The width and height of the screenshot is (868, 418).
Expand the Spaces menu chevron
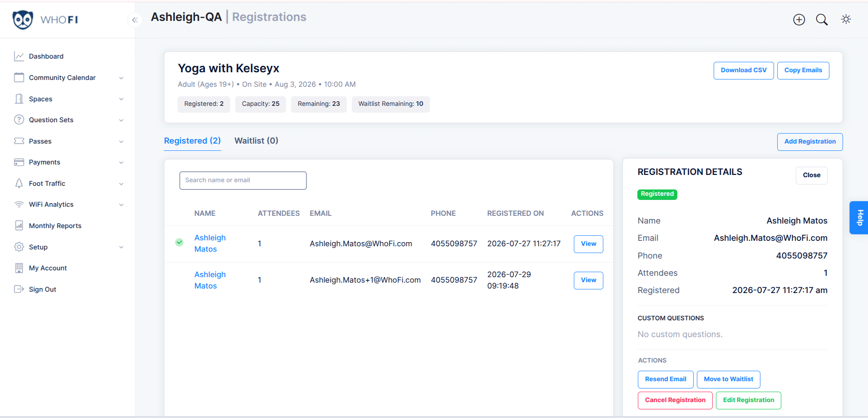121,99
